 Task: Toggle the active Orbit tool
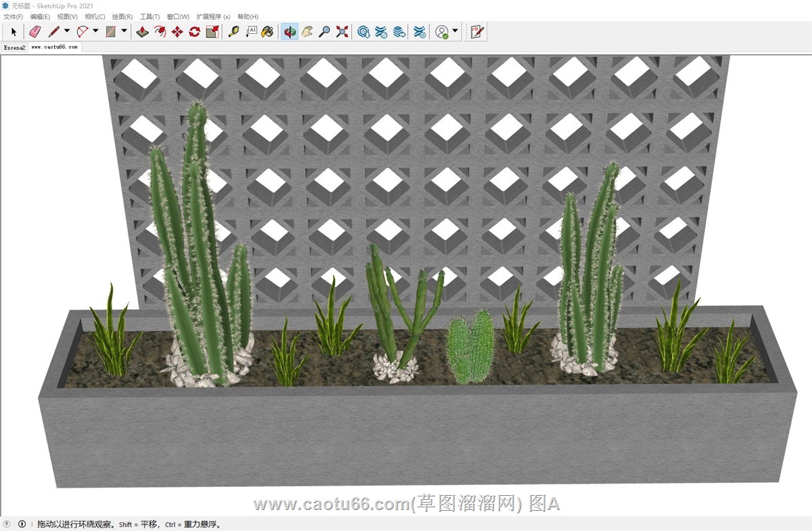coord(290,31)
